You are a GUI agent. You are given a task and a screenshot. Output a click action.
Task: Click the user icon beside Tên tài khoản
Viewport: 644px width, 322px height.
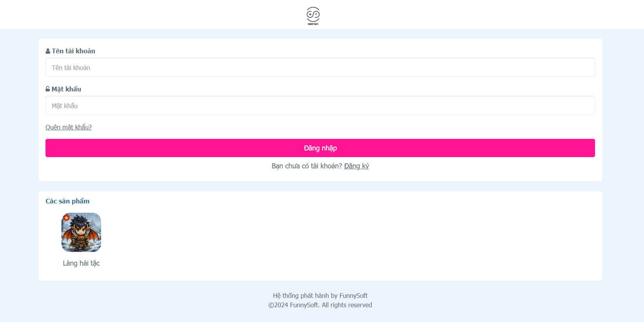[48, 51]
